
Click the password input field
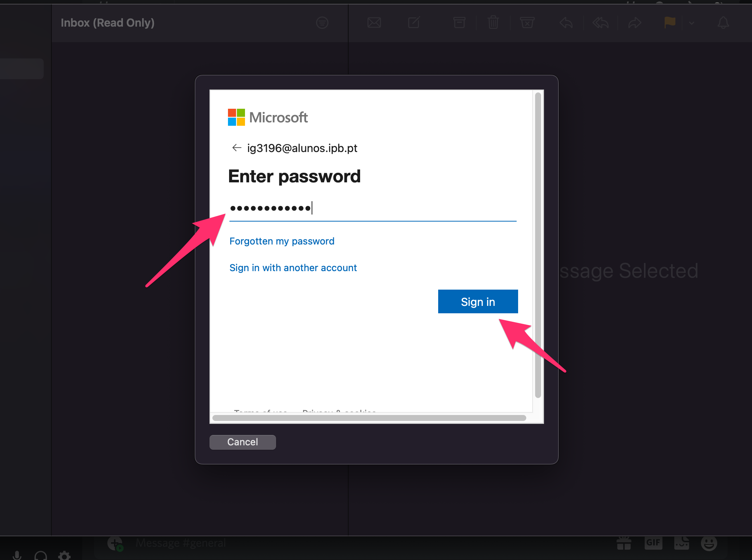(373, 209)
